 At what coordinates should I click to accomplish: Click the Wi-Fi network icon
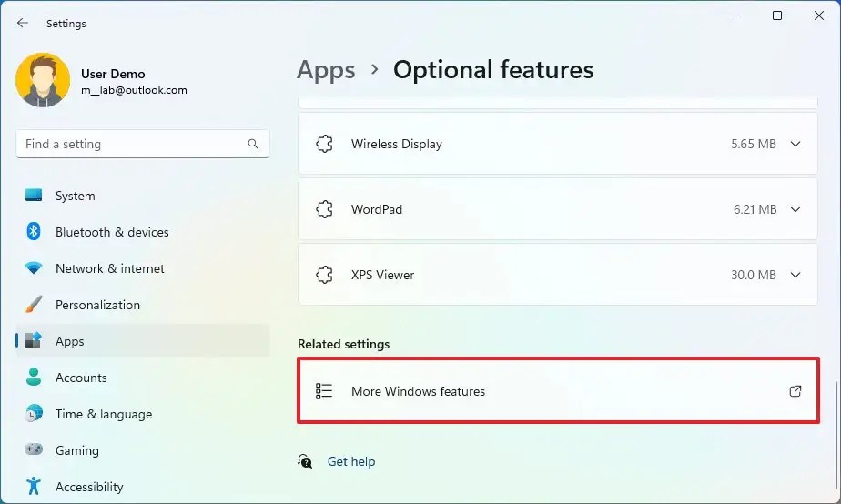point(34,268)
